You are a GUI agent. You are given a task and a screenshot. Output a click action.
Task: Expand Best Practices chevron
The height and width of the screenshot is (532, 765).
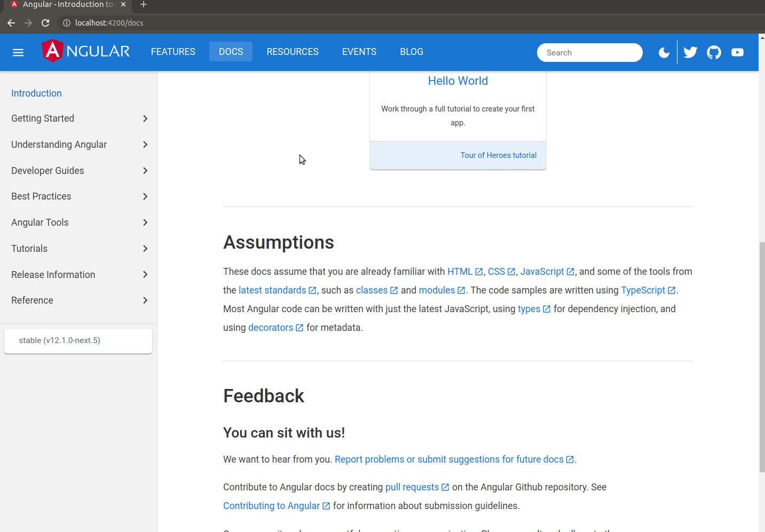[145, 196]
